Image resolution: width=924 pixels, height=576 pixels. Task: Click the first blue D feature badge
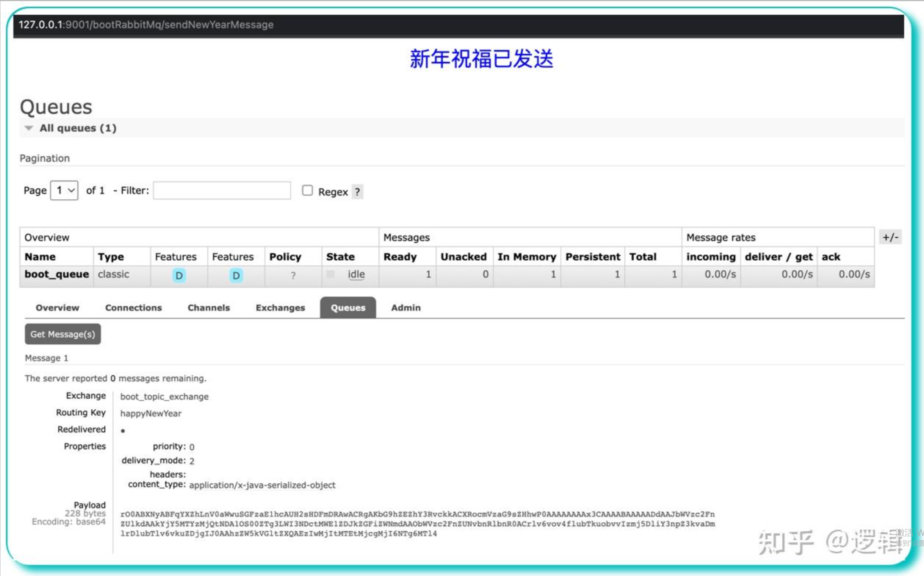[x=179, y=276]
